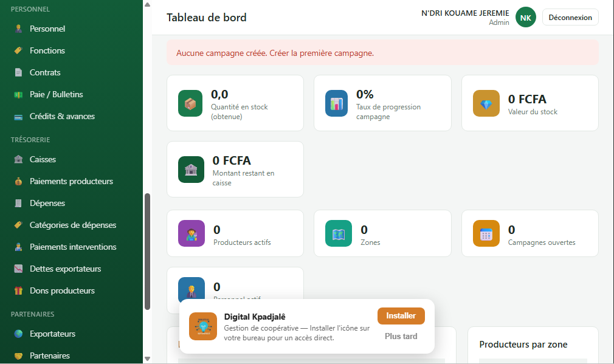This screenshot has height=364, width=614.
Task: Click the Déconnexion button
Action: (x=570, y=17)
